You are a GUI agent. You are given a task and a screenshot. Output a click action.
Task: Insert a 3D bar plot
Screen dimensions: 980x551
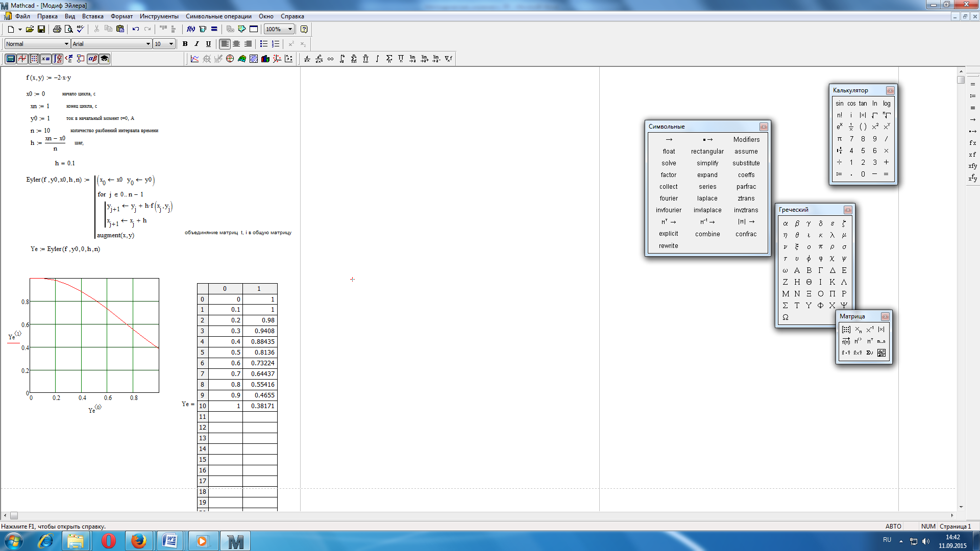coord(265,59)
